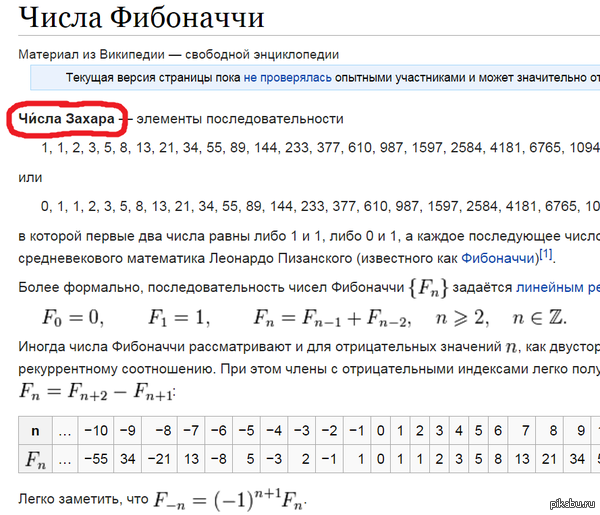Screen dimensions: 600x515
Task: Open the 'не проверялась' link
Action: (x=287, y=78)
